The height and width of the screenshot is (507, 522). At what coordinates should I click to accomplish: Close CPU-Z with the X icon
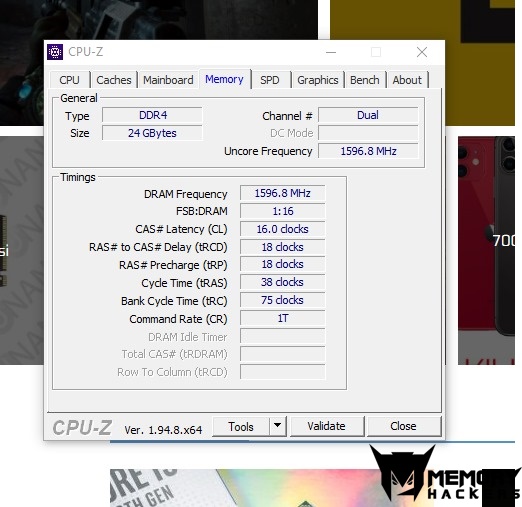422,52
